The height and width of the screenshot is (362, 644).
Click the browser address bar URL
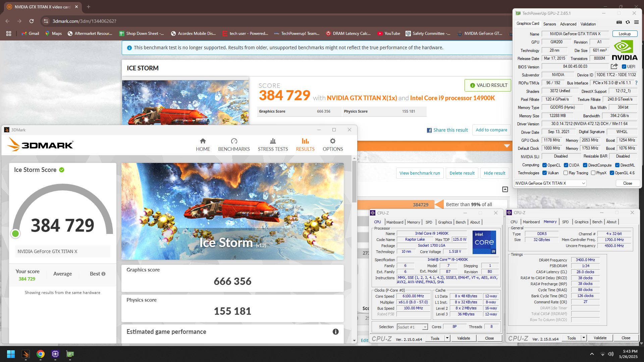point(84,21)
